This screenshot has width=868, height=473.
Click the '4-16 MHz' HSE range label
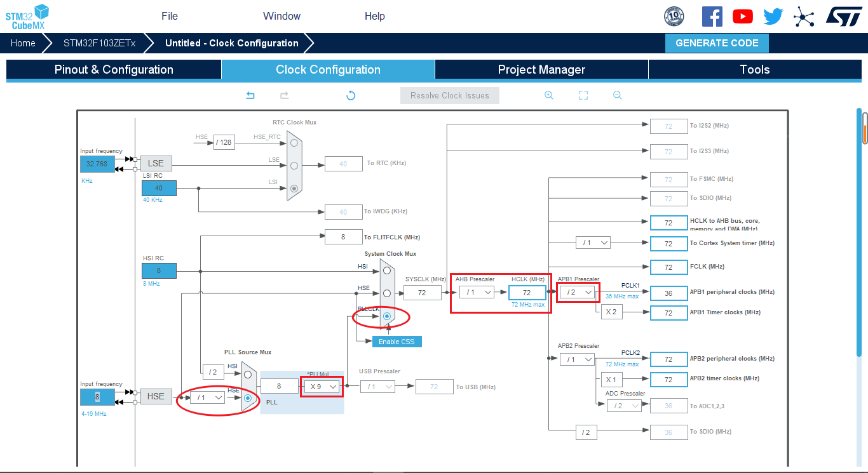coord(94,414)
